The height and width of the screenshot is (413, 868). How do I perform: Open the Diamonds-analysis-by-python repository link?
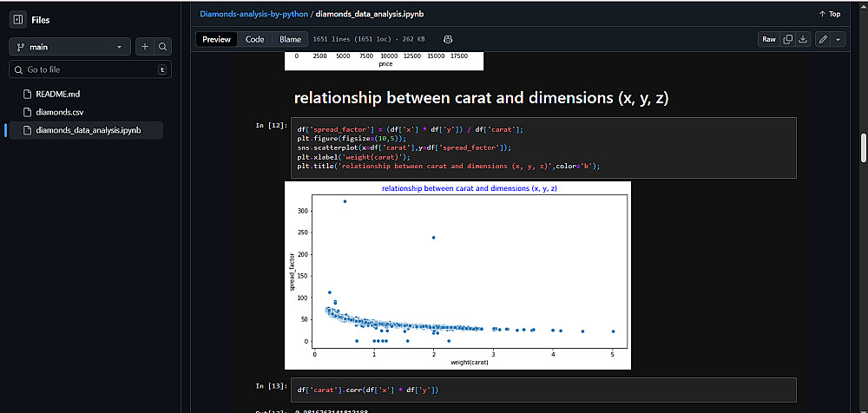[253, 14]
